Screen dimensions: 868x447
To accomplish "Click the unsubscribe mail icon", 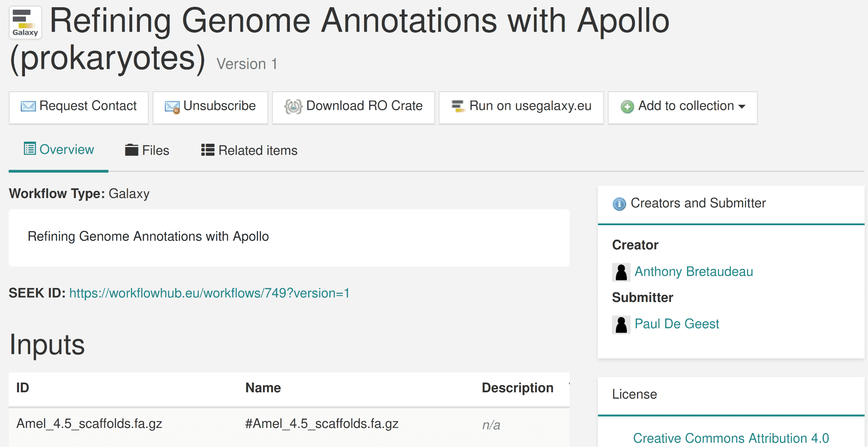I will coord(171,107).
